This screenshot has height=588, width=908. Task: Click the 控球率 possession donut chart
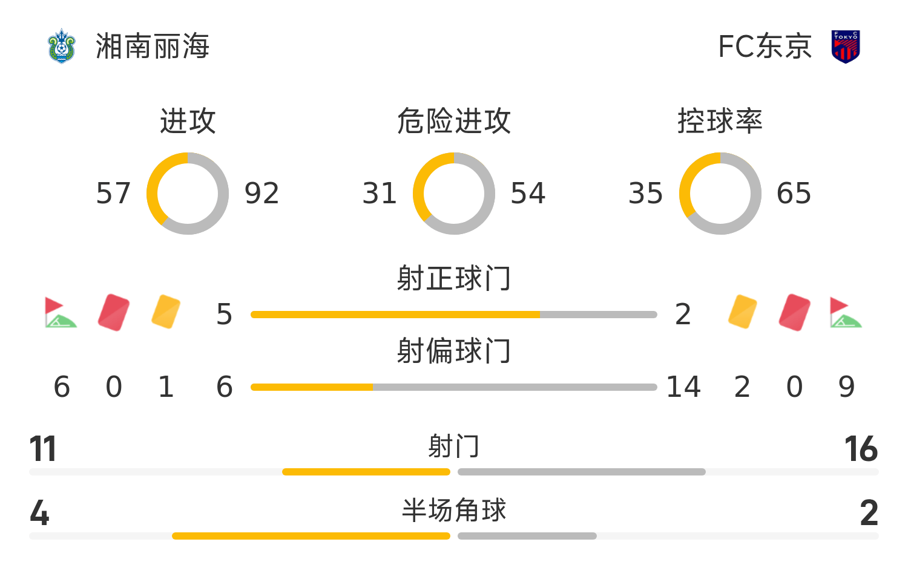click(720, 194)
